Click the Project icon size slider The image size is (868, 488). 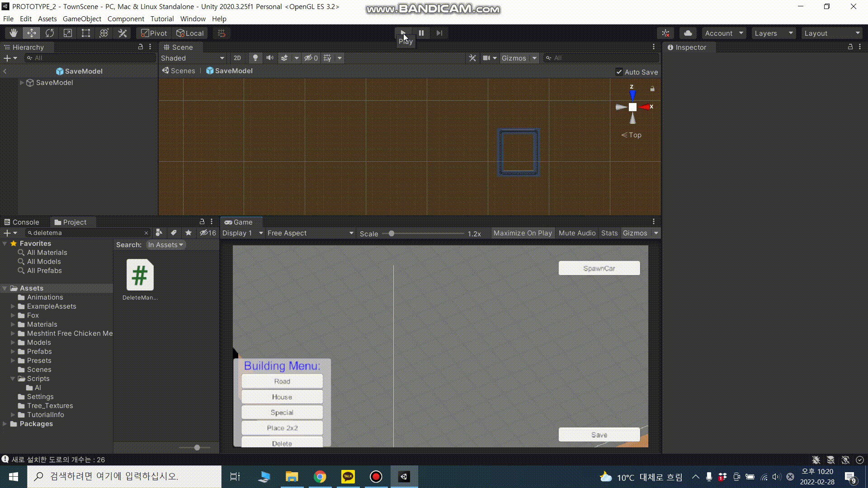point(195,447)
